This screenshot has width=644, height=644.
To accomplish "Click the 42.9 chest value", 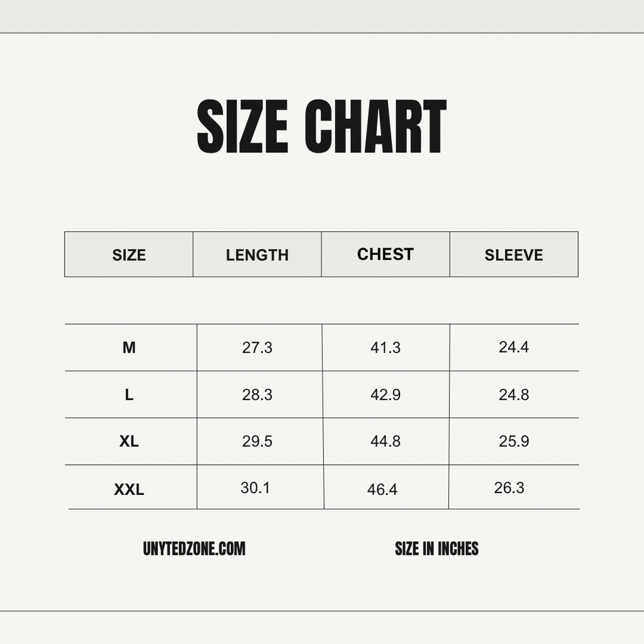I will click(386, 395).
